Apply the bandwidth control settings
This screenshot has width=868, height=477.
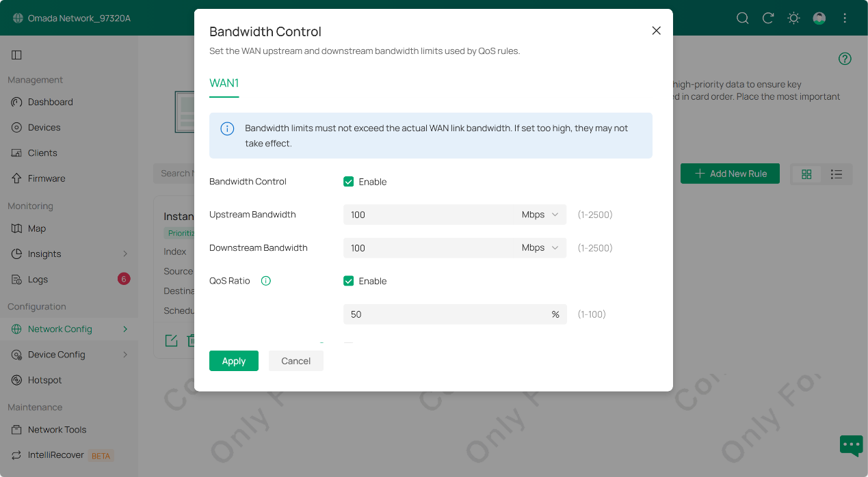point(233,361)
